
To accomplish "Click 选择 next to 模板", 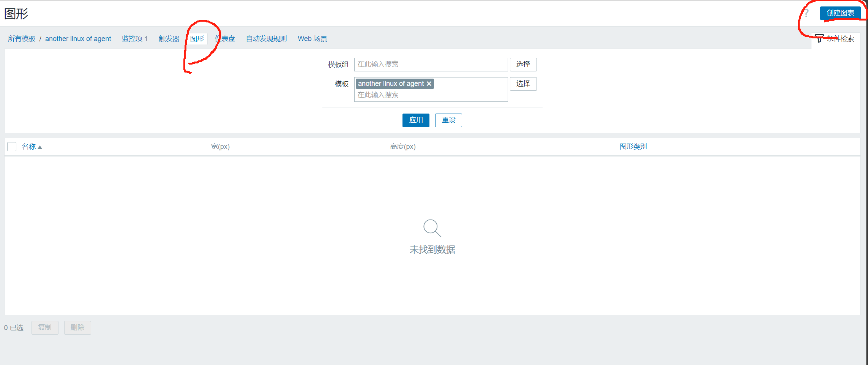I will [523, 84].
